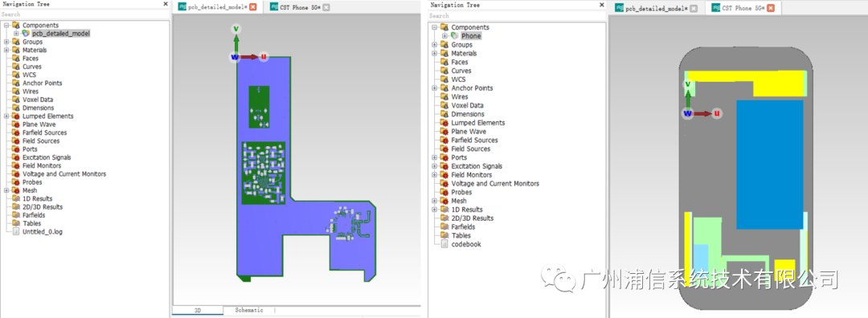The width and height of the screenshot is (868, 318).
Task: Close the left Navigation Tree panel
Action: [165, 4]
